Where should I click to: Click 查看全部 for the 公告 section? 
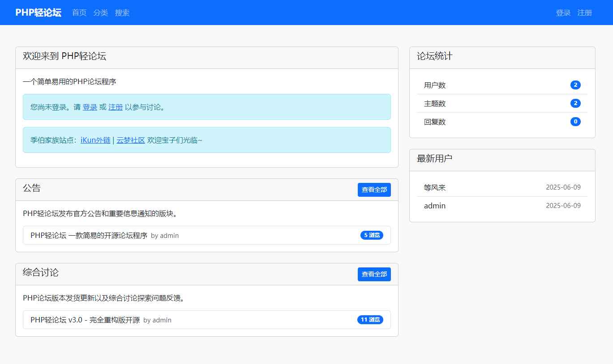(374, 190)
